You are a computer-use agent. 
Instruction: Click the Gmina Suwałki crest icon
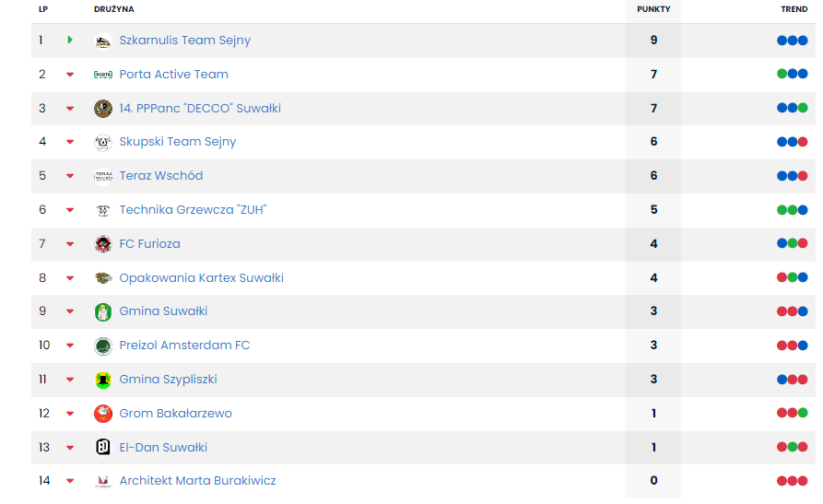[x=103, y=311]
